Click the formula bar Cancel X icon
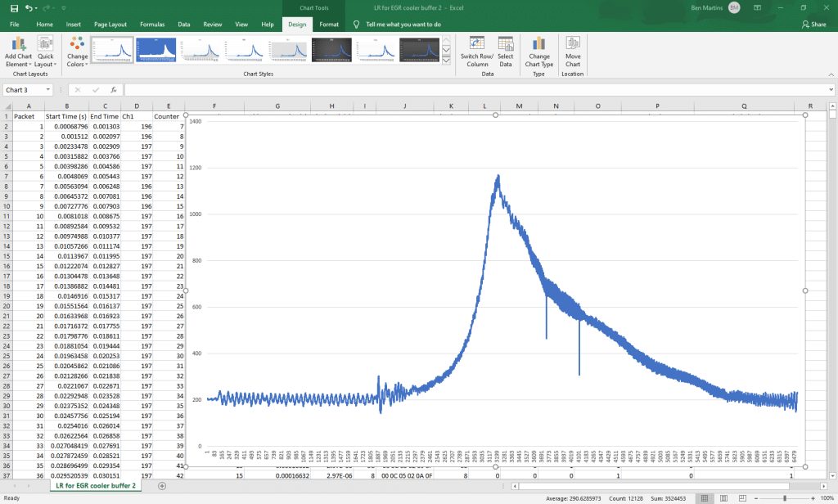This screenshot has height=504, width=838. coord(78,90)
